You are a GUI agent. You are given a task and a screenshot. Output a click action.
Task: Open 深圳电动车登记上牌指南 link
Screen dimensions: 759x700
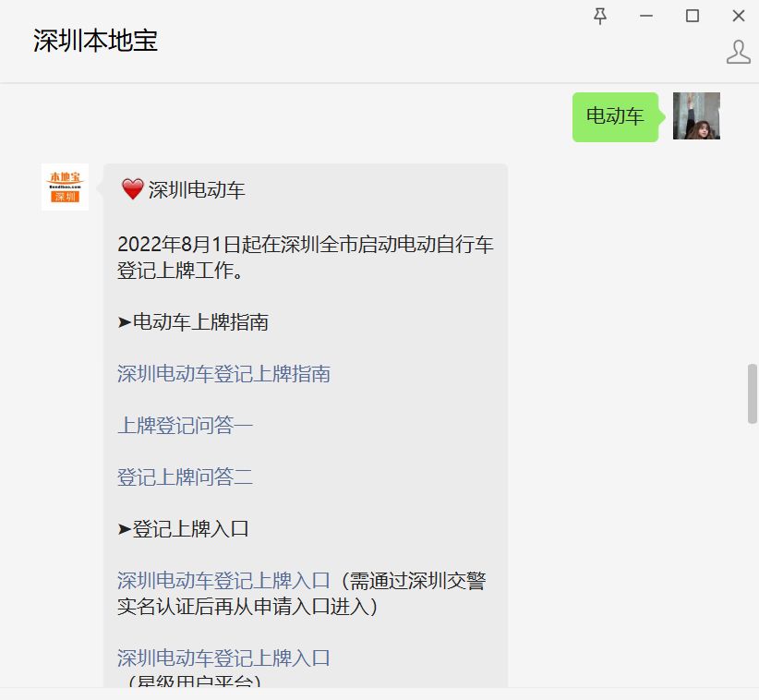point(223,374)
